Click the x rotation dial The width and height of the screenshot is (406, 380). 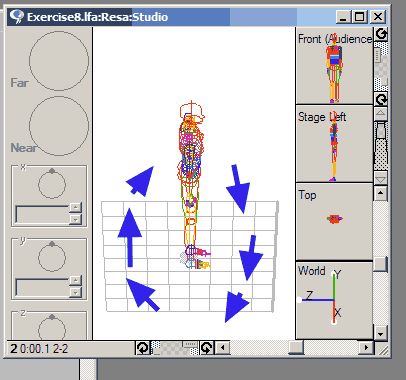[x=52, y=184]
